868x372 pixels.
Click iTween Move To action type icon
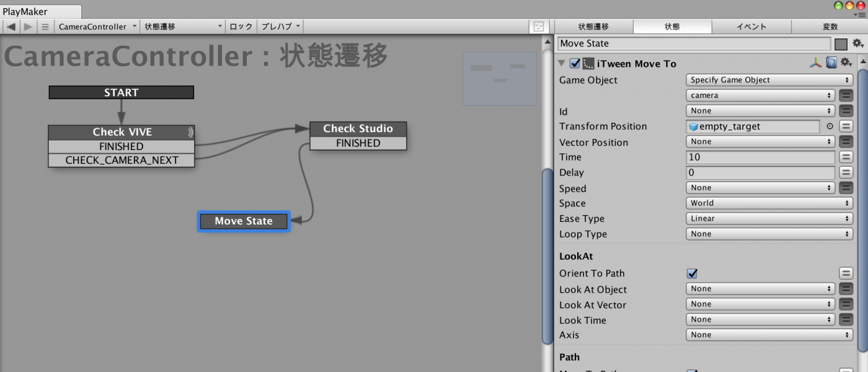click(588, 64)
